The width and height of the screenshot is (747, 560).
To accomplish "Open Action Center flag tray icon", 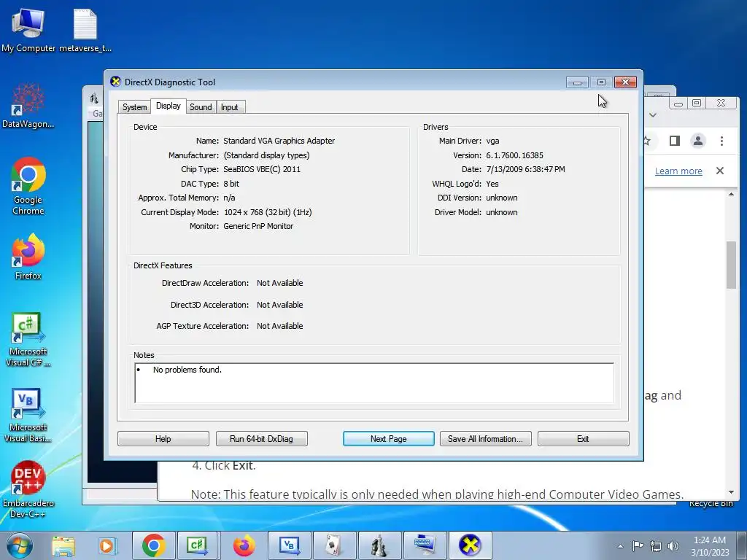I will (638, 545).
